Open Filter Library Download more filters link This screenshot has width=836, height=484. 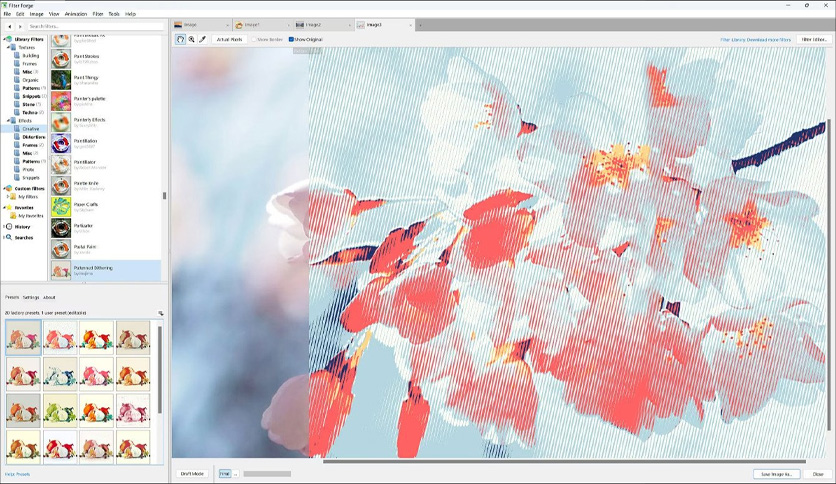[x=755, y=39]
